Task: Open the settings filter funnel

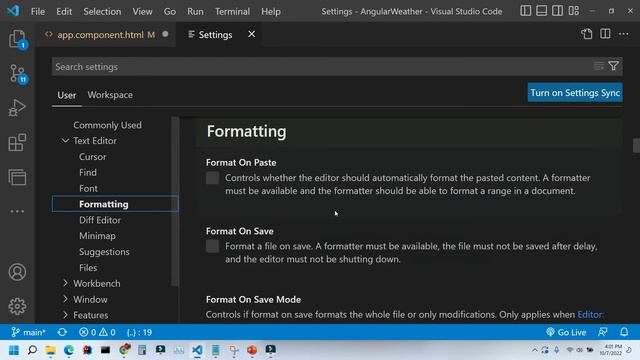Action: 613,66
